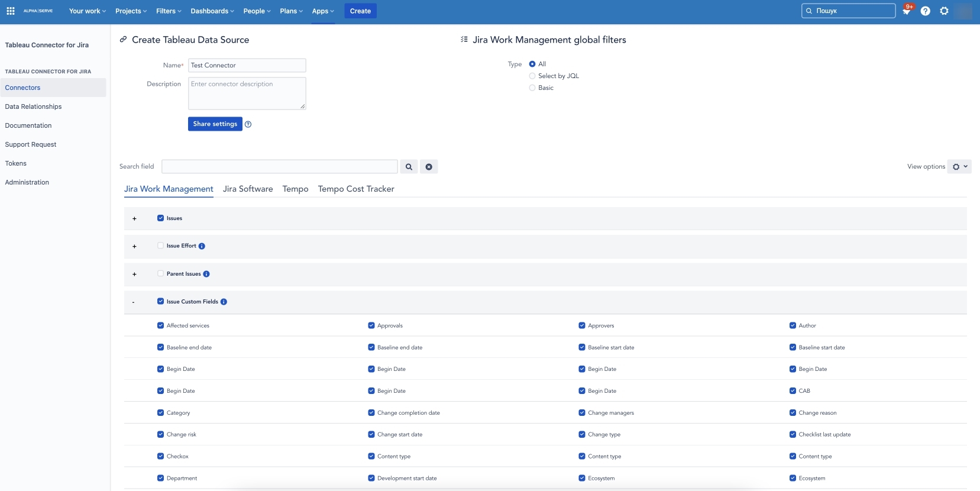Image resolution: width=980 pixels, height=491 pixels.
Task: Open the People dropdown menu
Action: pos(257,11)
